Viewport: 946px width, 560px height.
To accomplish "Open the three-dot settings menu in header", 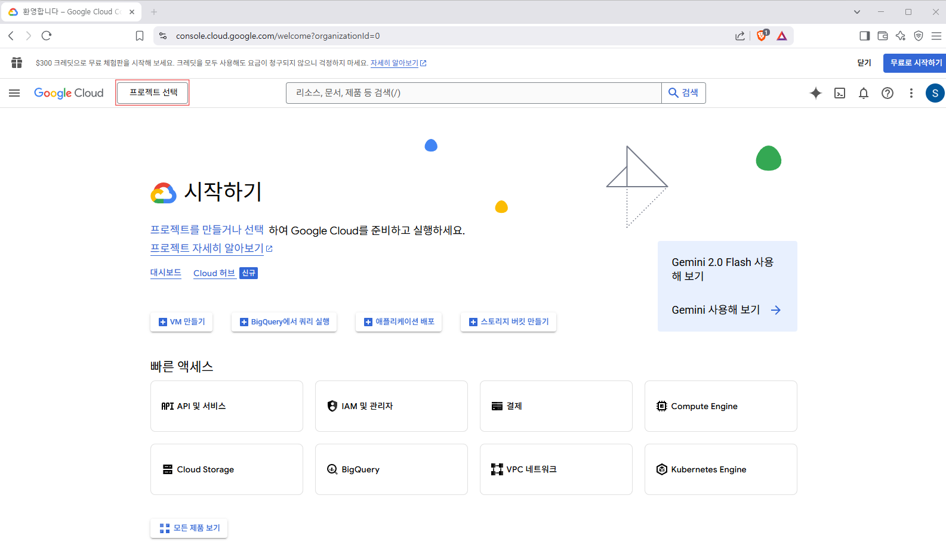I will click(x=911, y=93).
